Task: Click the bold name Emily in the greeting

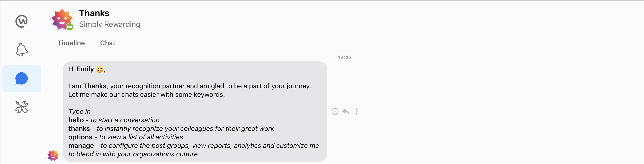Action: [x=85, y=69]
